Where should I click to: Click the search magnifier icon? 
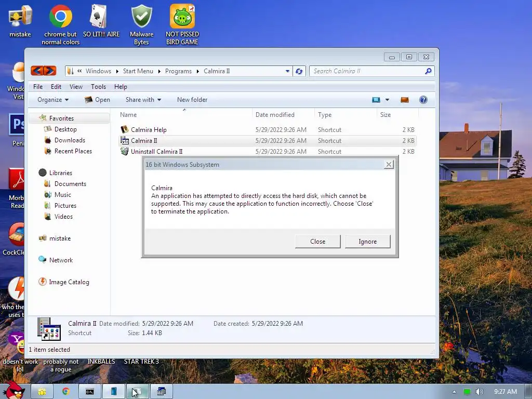[x=428, y=71]
